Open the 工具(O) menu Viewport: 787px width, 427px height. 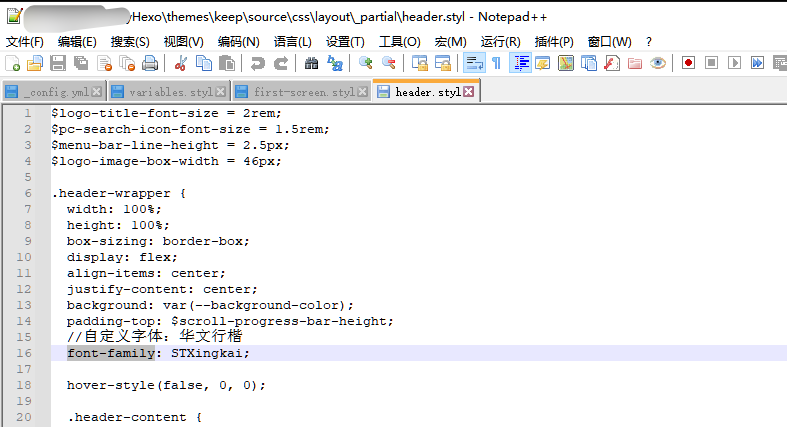pyautogui.click(x=400, y=42)
